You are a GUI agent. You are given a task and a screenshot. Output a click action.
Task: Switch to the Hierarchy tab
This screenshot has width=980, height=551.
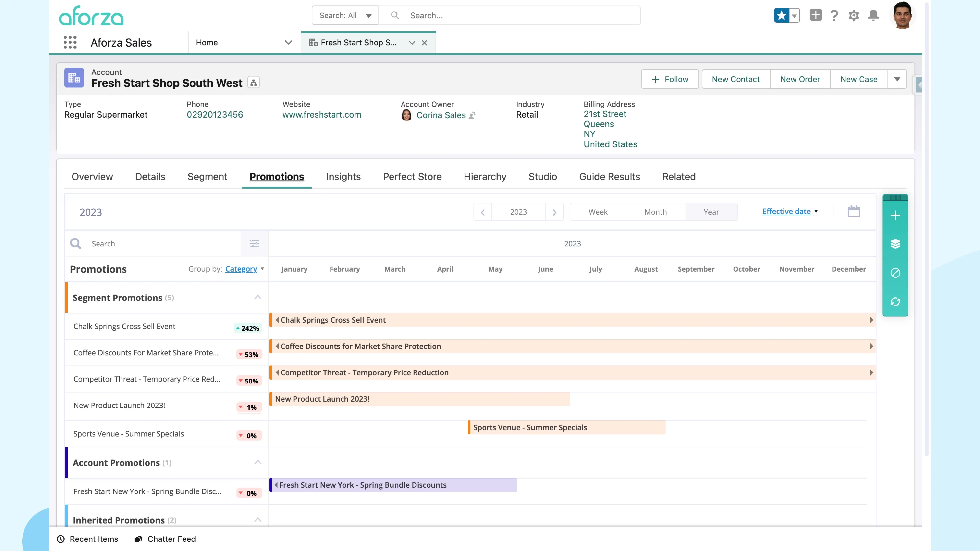[x=485, y=176]
